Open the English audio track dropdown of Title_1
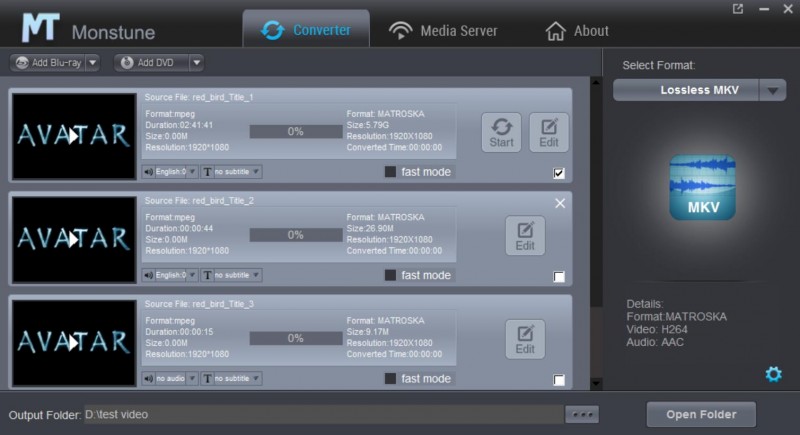The image size is (800, 435). [169, 172]
